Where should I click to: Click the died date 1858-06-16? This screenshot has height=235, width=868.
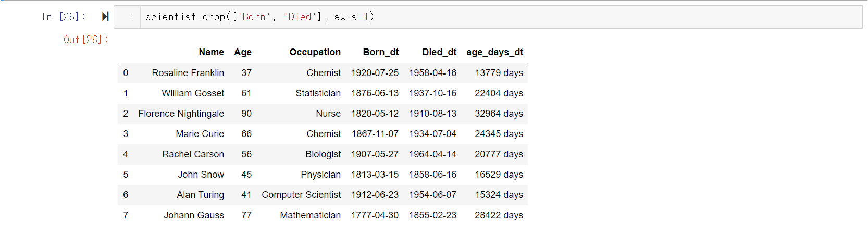[x=432, y=175]
